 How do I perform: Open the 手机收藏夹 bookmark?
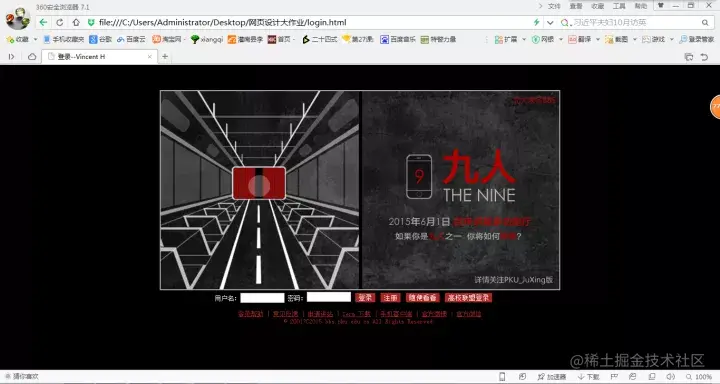pyautogui.click(x=63, y=40)
